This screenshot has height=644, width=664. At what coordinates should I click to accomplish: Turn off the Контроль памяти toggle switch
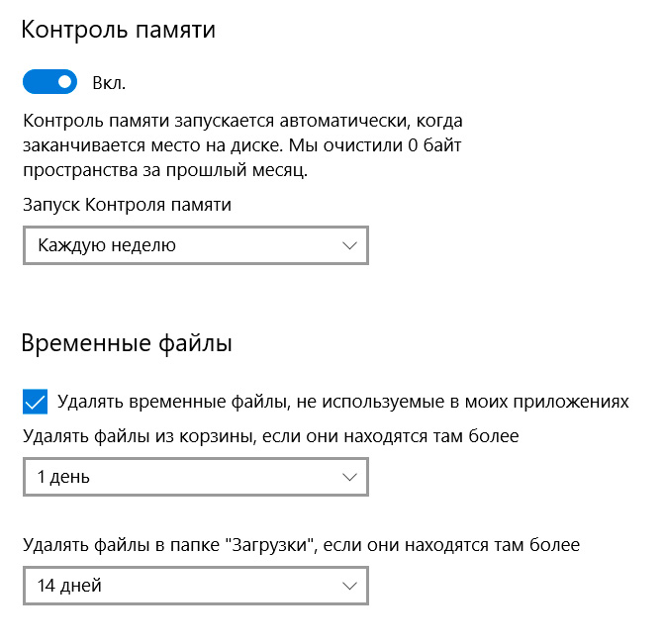(x=49, y=81)
